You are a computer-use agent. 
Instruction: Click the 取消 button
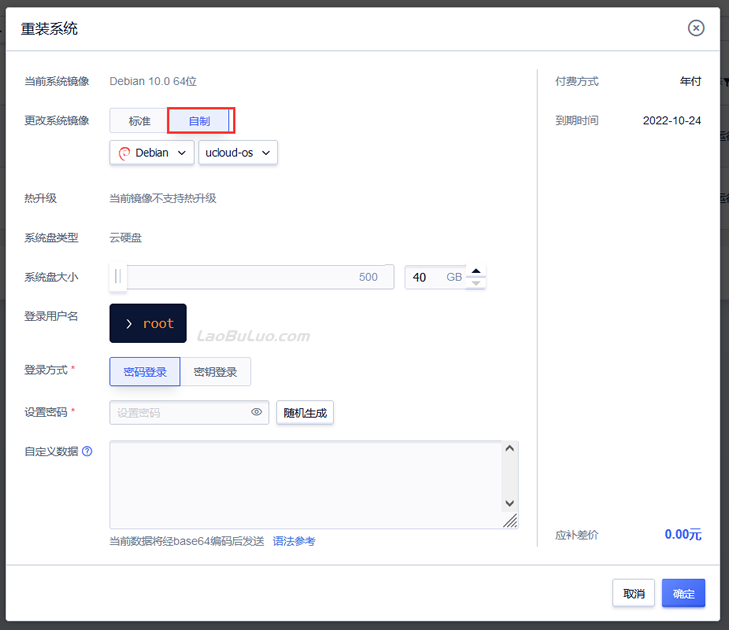633,593
